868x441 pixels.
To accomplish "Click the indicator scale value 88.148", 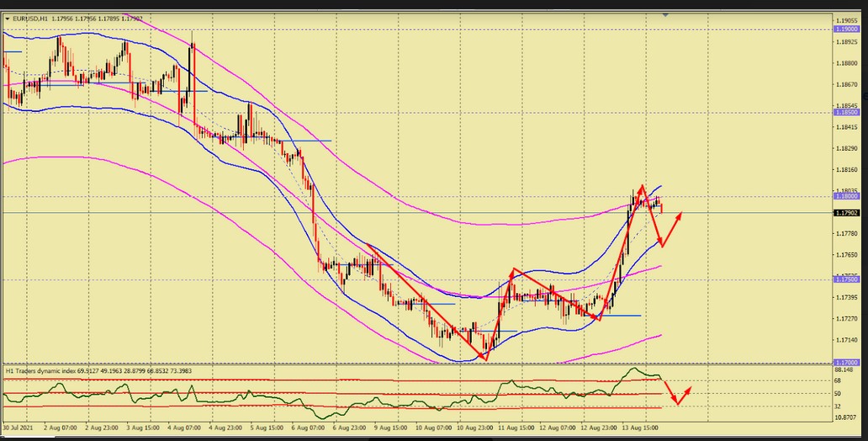I will coord(844,369).
